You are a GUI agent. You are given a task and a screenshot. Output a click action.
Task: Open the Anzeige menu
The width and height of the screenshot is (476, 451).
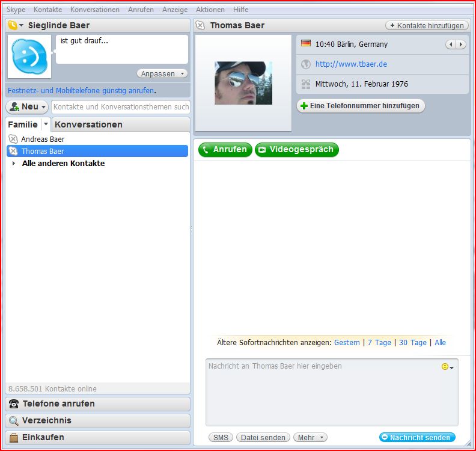point(175,10)
